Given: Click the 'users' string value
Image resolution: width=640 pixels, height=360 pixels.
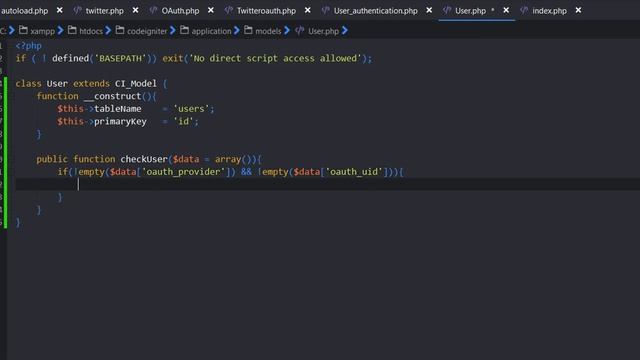Looking at the screenshot, I should coord(191,109).
